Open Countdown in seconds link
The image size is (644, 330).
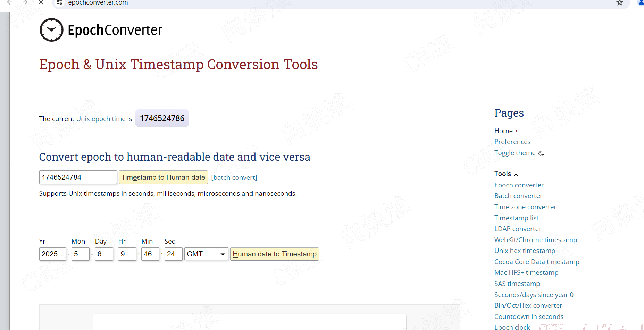tap(529, 316)
